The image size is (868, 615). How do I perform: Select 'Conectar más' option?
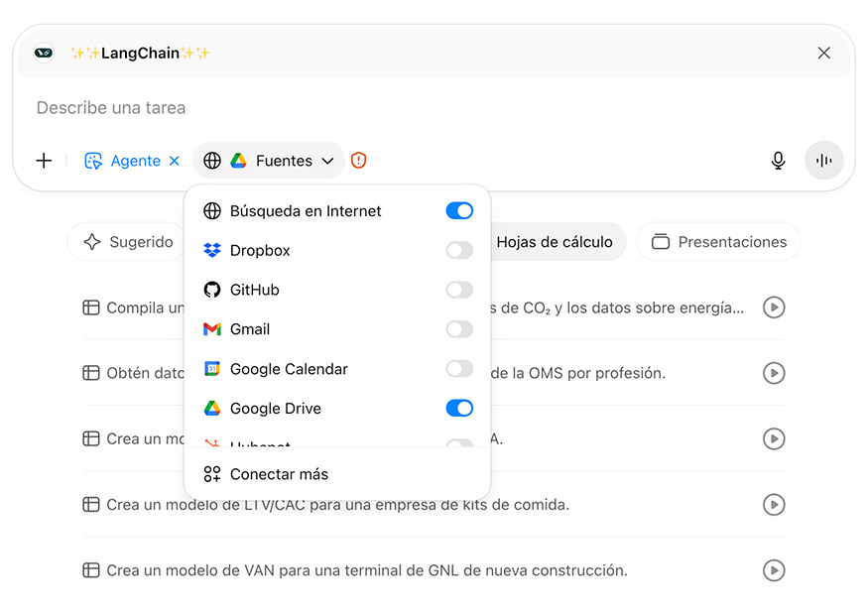pos(337,474)
